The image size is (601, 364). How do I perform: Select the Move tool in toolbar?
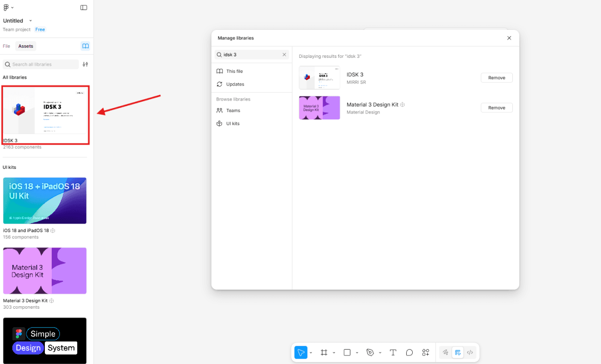301,353
